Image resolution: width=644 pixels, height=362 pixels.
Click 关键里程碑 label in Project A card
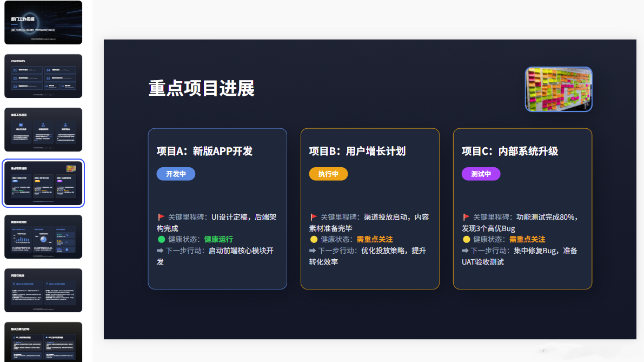click(188, 217)
